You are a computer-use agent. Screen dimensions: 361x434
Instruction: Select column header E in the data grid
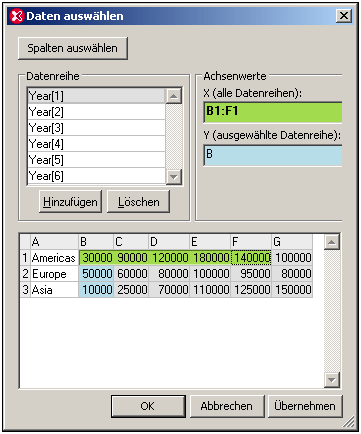pos(210,242)
